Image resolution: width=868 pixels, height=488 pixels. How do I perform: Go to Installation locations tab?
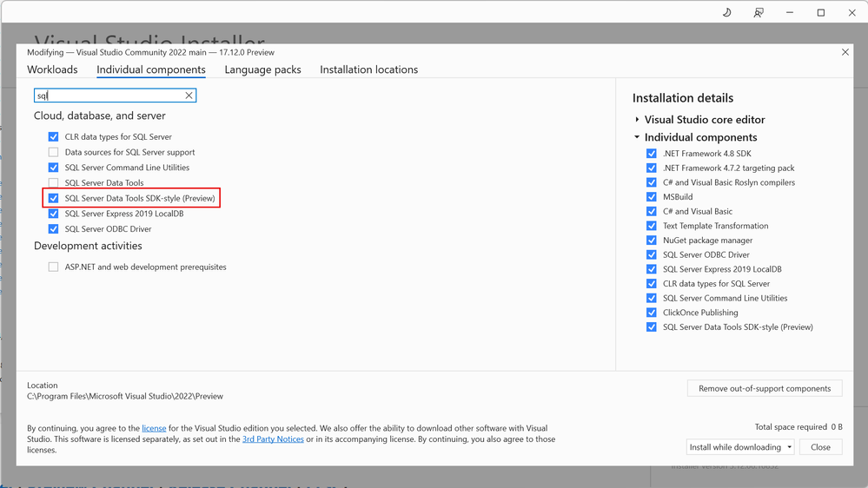(368, 69)
